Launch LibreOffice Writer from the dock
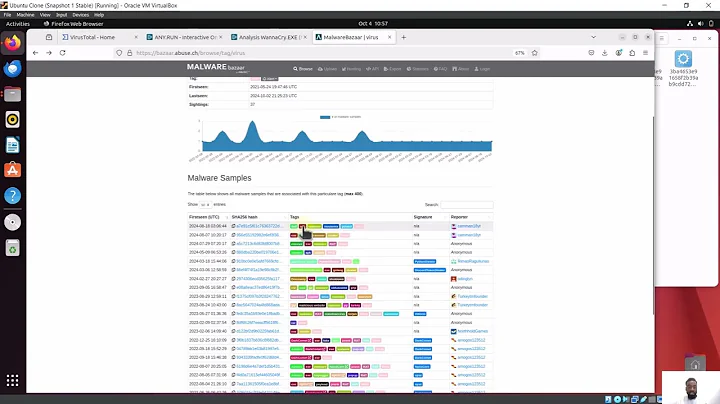 [x=12, y=145]
